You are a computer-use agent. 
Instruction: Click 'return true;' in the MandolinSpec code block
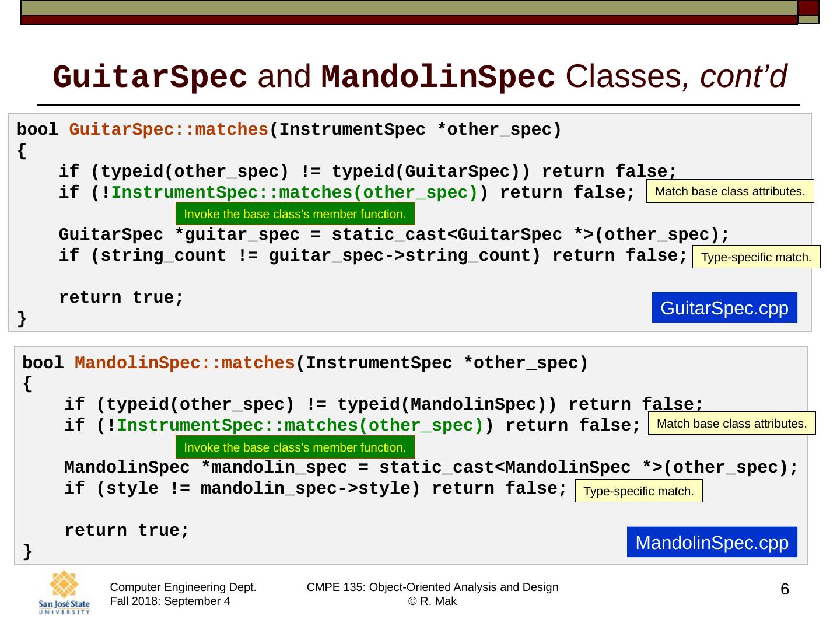127,530
